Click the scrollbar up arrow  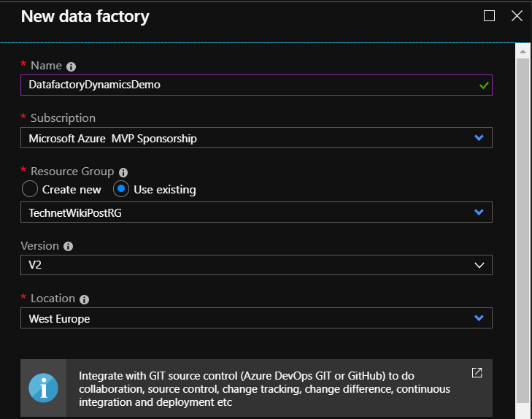(x=523, y=52)
